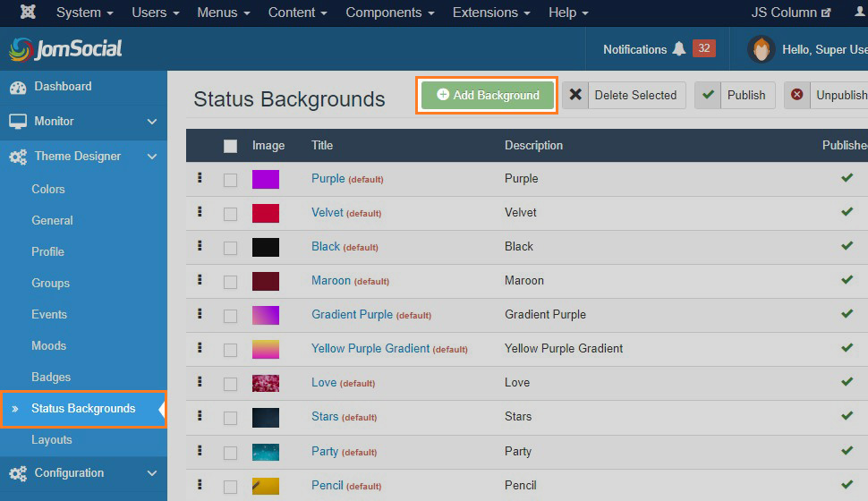868x501 pixels.
Task: Click the published checkmark for Velvet
Action: tap(847, 211)
